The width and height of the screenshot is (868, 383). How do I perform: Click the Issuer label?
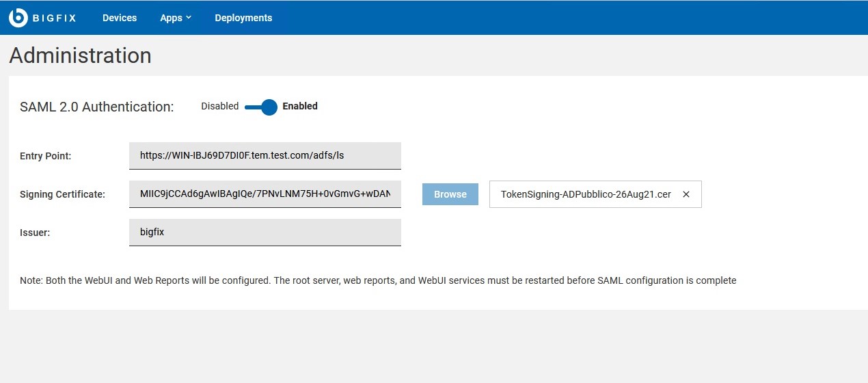tap(35, 233)
